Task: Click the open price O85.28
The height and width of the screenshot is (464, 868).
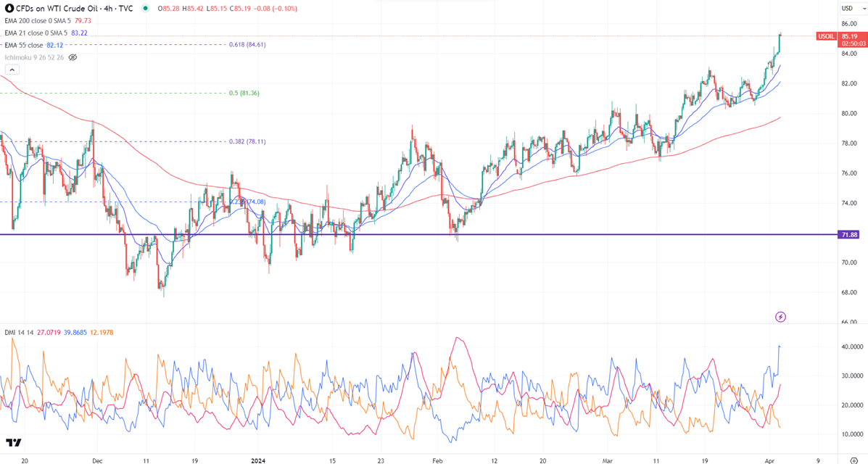Action: pos(168,8)
